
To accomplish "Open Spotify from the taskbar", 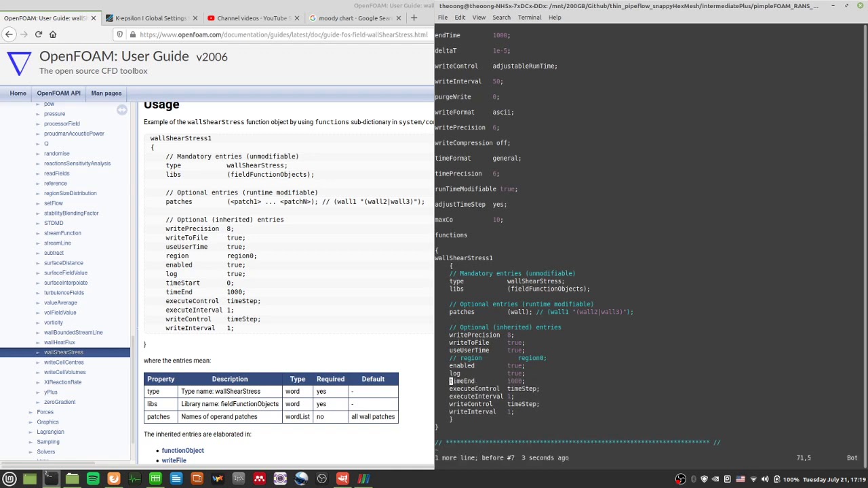I will pyautogui.click(x=93, y=479).
